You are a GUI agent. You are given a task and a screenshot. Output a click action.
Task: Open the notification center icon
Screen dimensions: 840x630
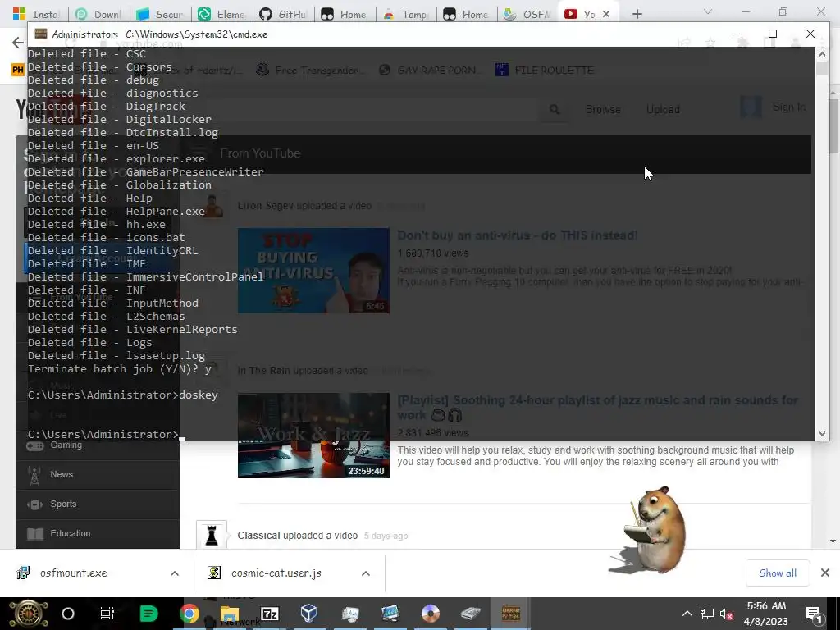814,614
